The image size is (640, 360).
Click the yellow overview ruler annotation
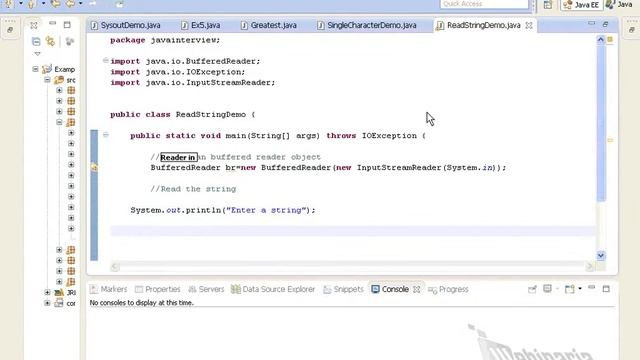tap(610, 140)
